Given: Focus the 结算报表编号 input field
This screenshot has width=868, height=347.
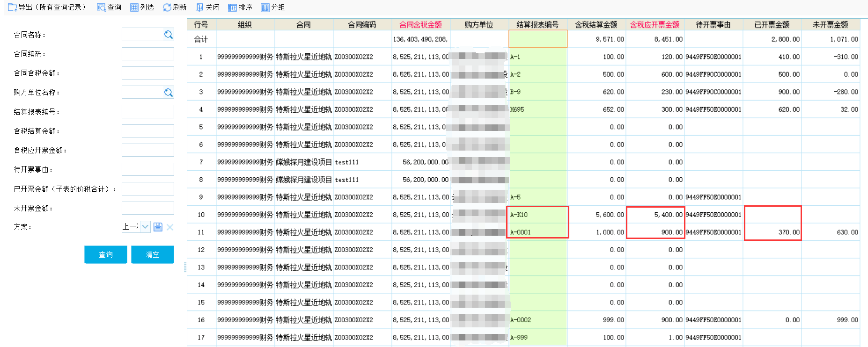Looking at the screenshot, I should coord(148,111).
